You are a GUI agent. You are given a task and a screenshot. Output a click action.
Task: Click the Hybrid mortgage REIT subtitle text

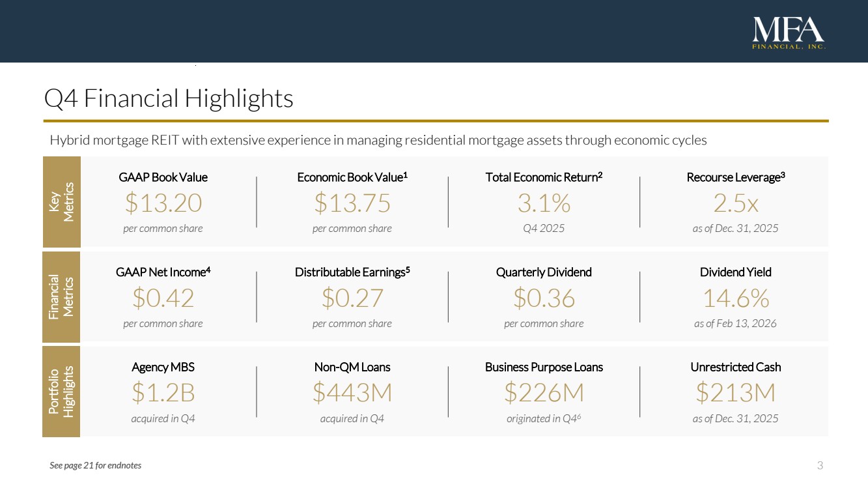tap(378, 140)
